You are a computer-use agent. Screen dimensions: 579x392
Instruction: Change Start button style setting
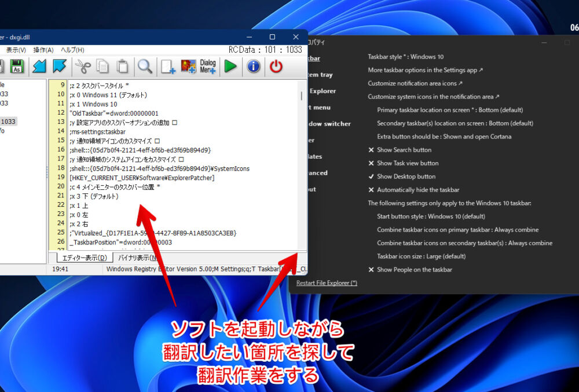click(431, 217)
